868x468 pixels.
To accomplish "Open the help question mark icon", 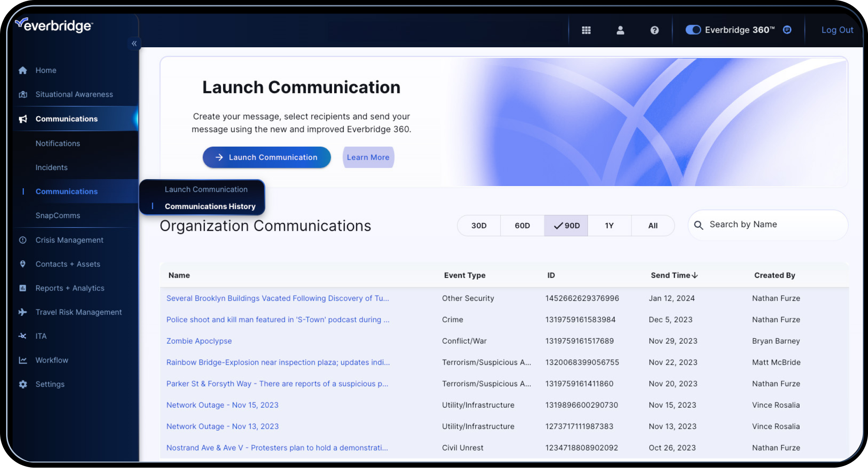I will pyautogui.click(x=654, y=30).
